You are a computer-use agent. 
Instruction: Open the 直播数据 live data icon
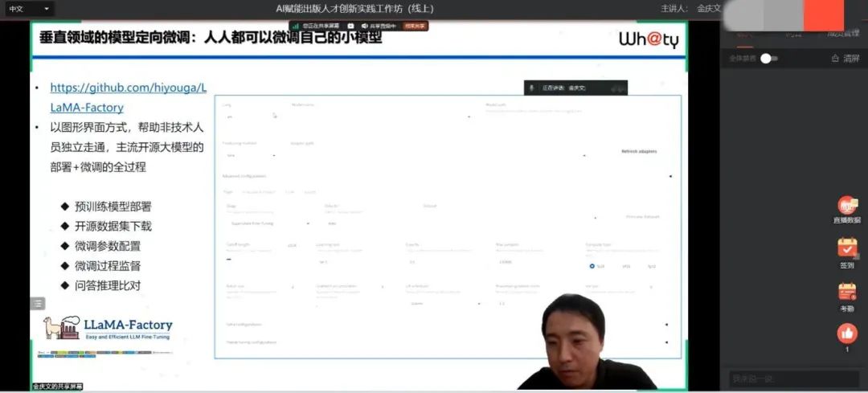846,206
